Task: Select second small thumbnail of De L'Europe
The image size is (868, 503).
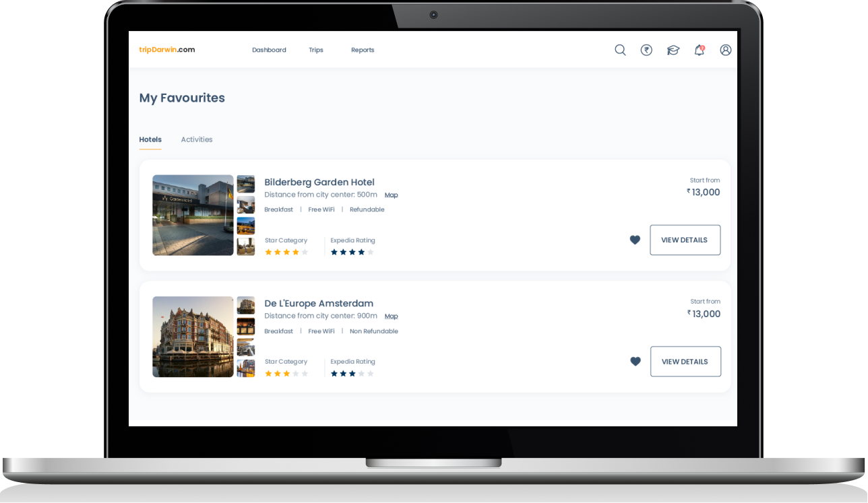Action: pyautogui.click(x=246, y=326)
